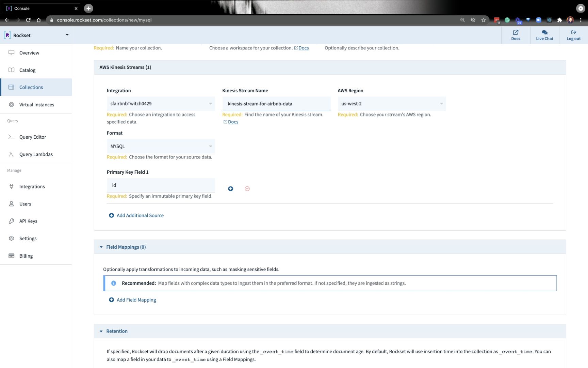Click the Kinesis Stream Name input field
Screen dimensions: 588x368
[x=276, y=104]
